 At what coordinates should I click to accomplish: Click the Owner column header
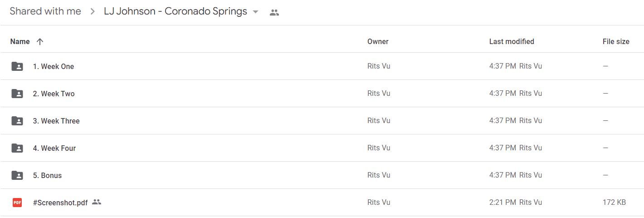[378, 41]
